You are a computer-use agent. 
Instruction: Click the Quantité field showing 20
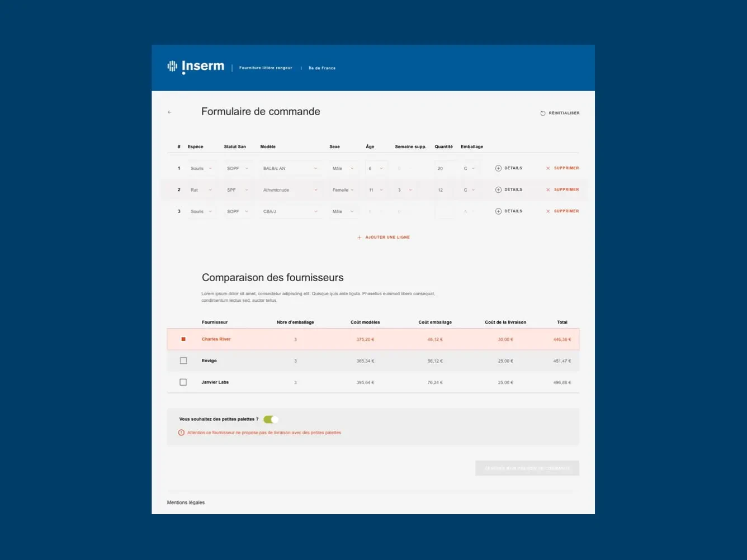[444, 168]
